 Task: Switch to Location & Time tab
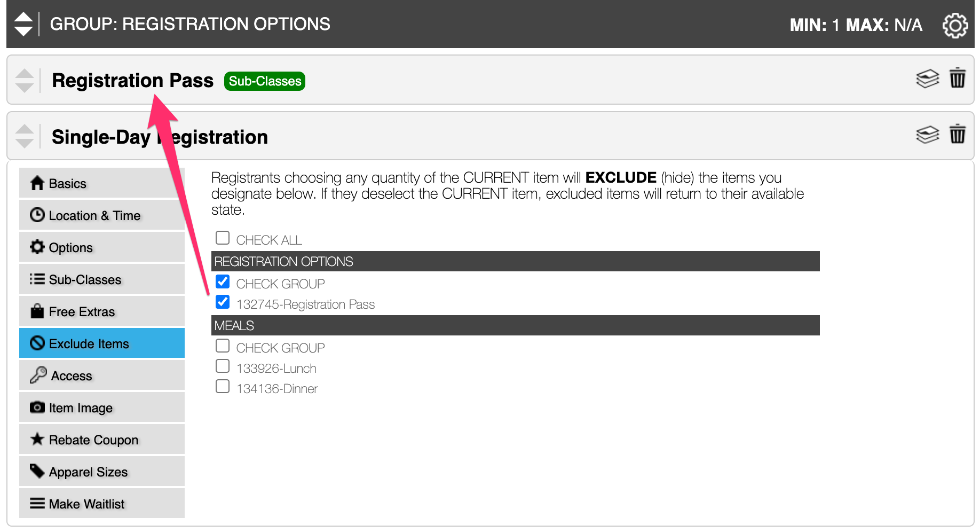point(102,215)
